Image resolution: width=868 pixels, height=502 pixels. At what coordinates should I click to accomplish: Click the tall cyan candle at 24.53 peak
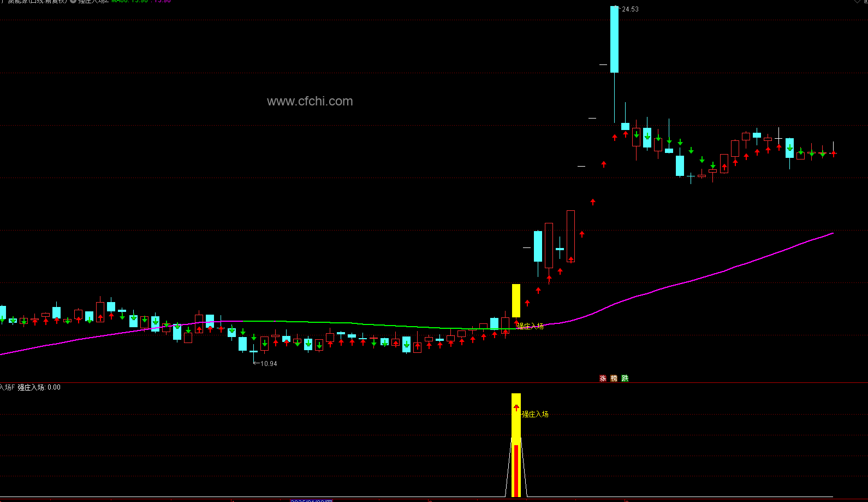pos(614,39)
